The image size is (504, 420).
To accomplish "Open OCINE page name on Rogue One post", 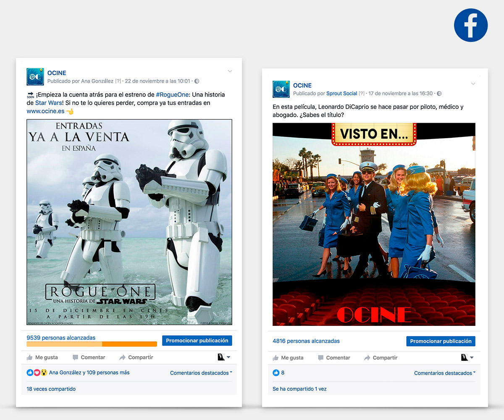I will (57, 73).
